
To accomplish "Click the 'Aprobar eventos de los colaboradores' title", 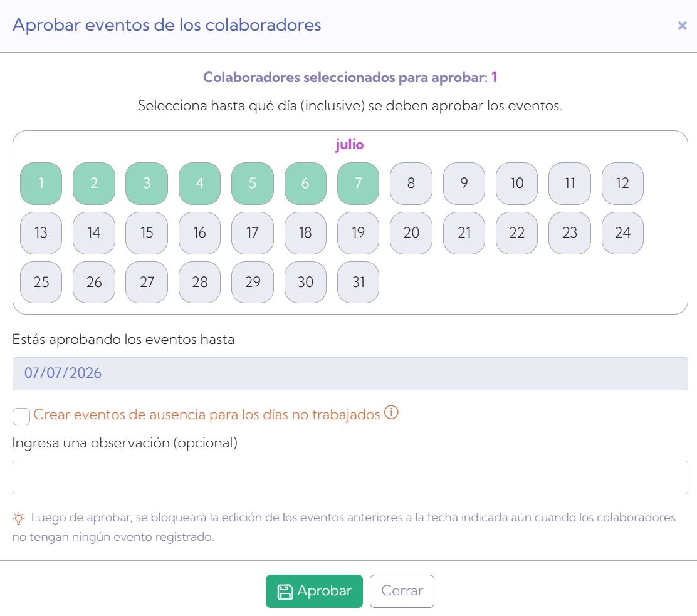I will pyautogui.click(x=167, y=25).
